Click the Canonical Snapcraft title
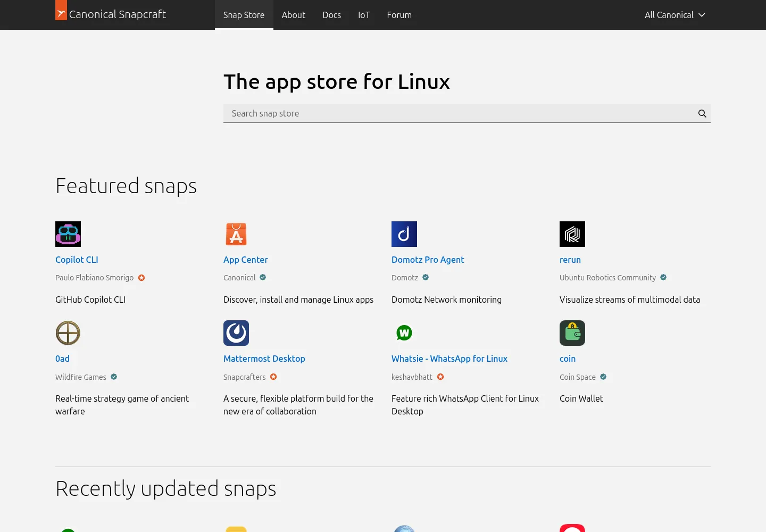 (x=118, y=14)
